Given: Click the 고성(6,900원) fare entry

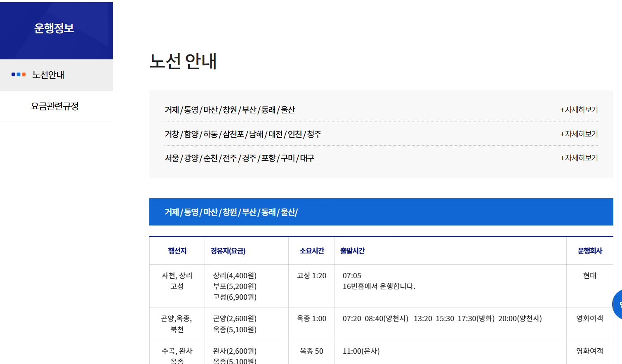Looking at the screenshot, I should (235, 297).
